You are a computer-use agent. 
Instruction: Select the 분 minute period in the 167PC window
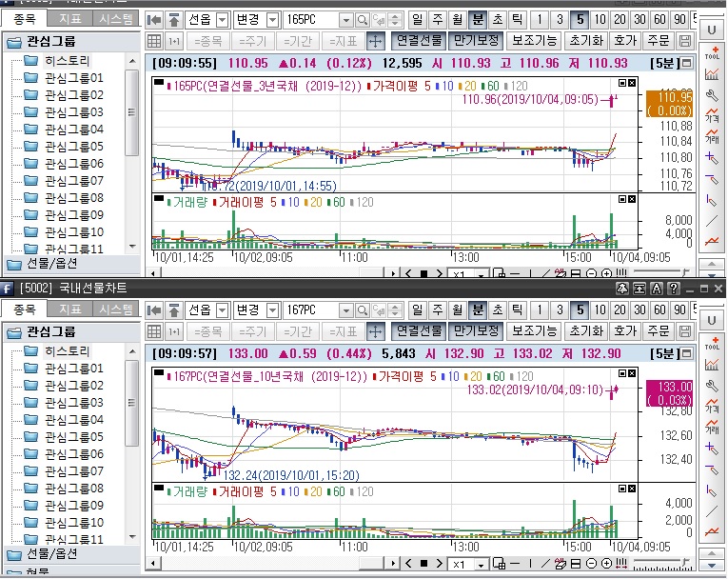tap(478, 309)
